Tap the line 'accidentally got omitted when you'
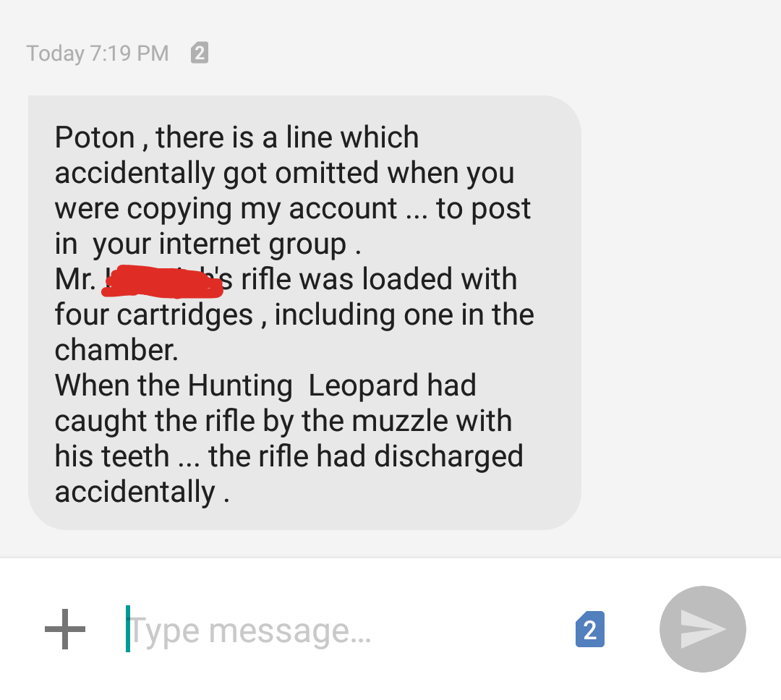Screen dimensions: 781x700 click(x=284, y=173)
